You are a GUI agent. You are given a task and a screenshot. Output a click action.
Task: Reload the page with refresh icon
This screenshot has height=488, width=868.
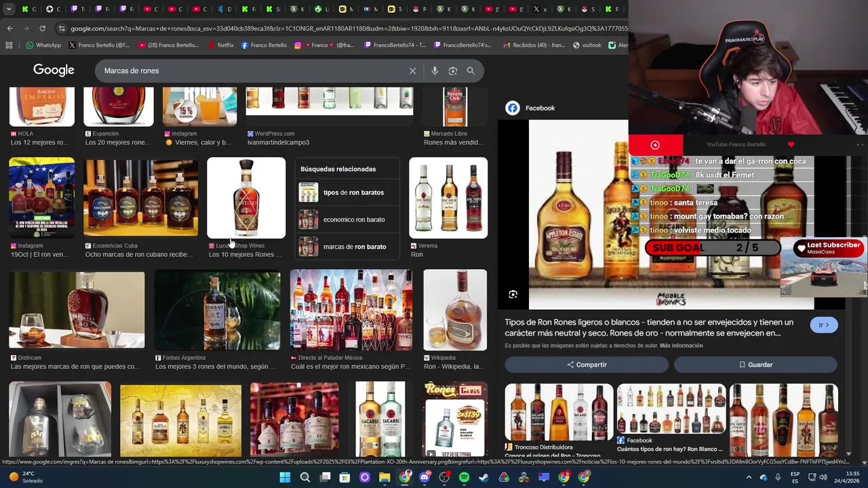(x=42, y=28)
